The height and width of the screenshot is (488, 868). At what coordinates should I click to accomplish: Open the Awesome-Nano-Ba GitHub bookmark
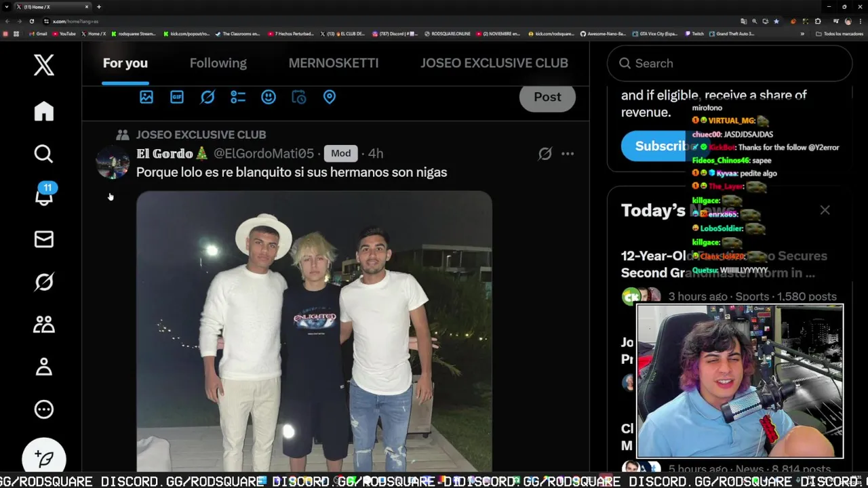[603, 34]
